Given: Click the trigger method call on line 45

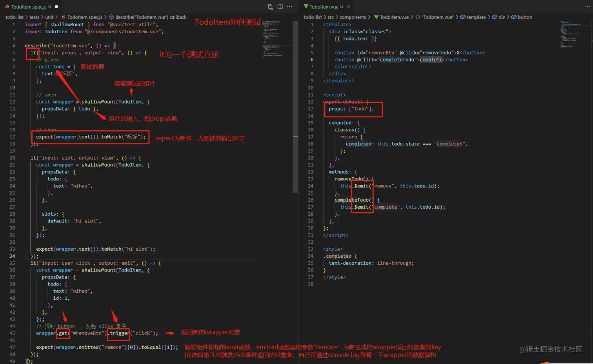Looking at the screenshot, I should (120, 333).
